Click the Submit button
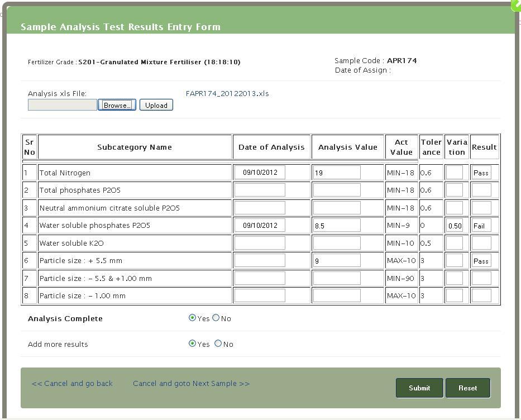The width and height of the screenshot is (521, 420). tap(419, 388)
